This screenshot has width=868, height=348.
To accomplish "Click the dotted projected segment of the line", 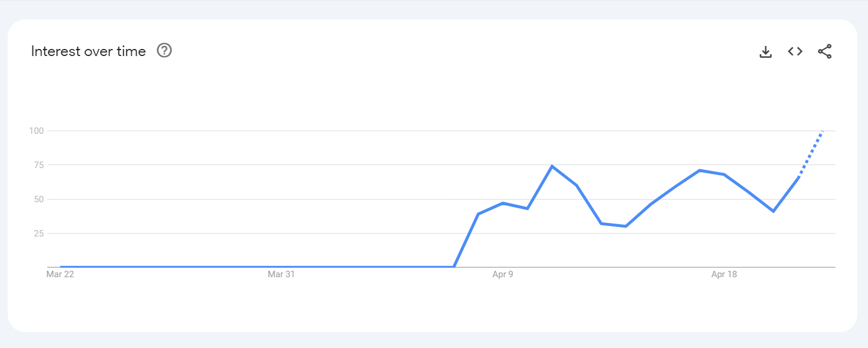I will click(x=811, y=153).
